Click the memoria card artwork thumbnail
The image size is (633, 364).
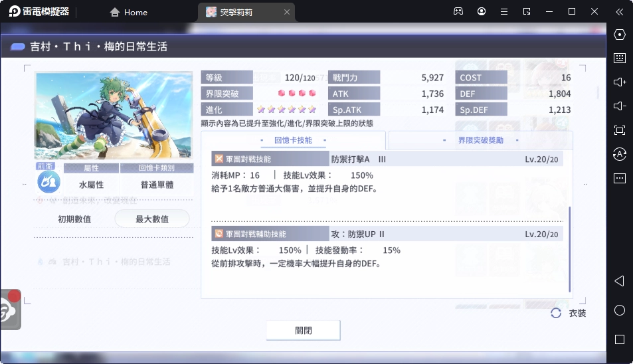click(x=114, y=116)
